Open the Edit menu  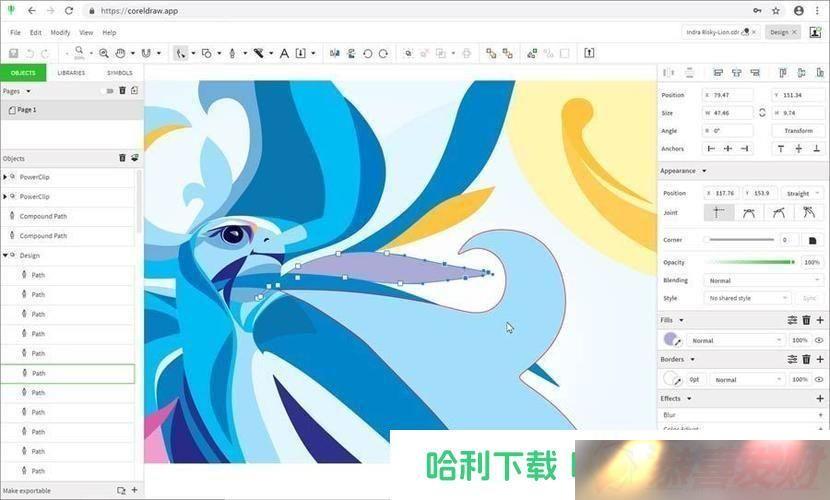pyautogui.click(x=35, y=32)
